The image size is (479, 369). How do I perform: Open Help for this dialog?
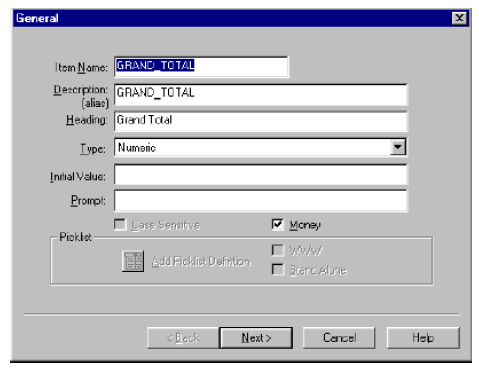(423, 338)
